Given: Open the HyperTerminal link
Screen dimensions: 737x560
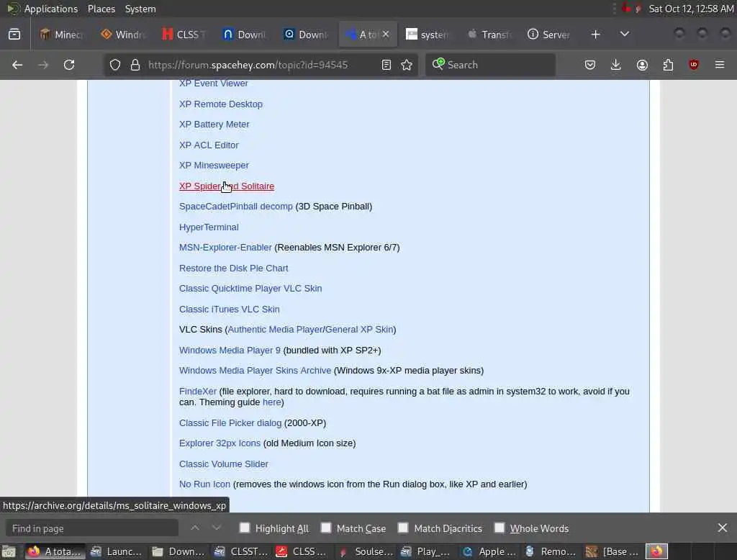Looking at the screenshot, I should pyautogui.click(x=209, y=227).
